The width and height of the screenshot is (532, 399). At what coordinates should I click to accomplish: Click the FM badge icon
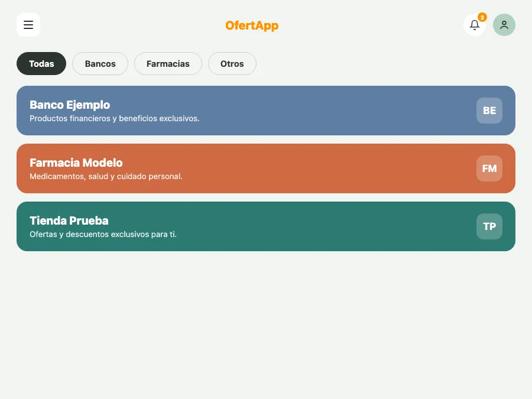[x=489, y=168]
